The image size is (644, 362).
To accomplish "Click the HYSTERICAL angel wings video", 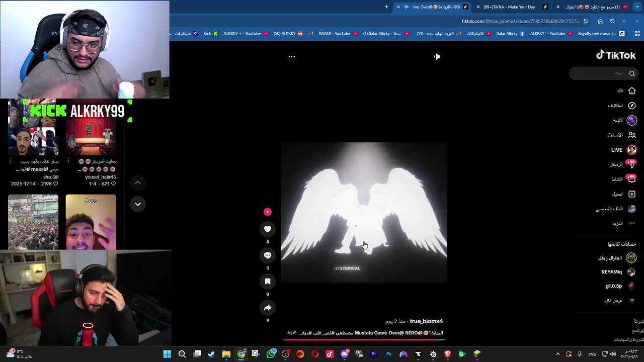I will click(x=364, y=213).
